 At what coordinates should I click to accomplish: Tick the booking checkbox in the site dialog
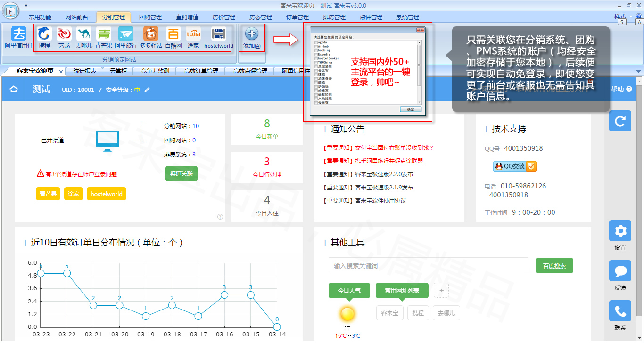tap(315, 50)
